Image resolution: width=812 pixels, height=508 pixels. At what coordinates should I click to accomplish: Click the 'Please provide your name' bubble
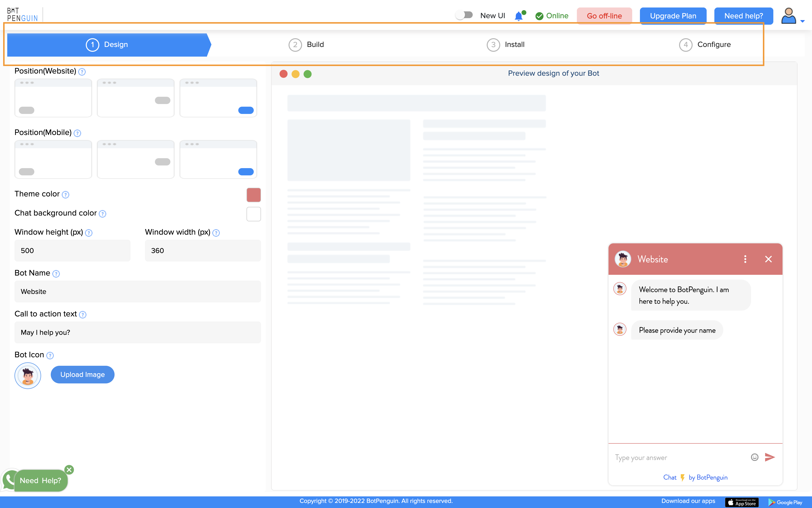(x=677, y=330)
